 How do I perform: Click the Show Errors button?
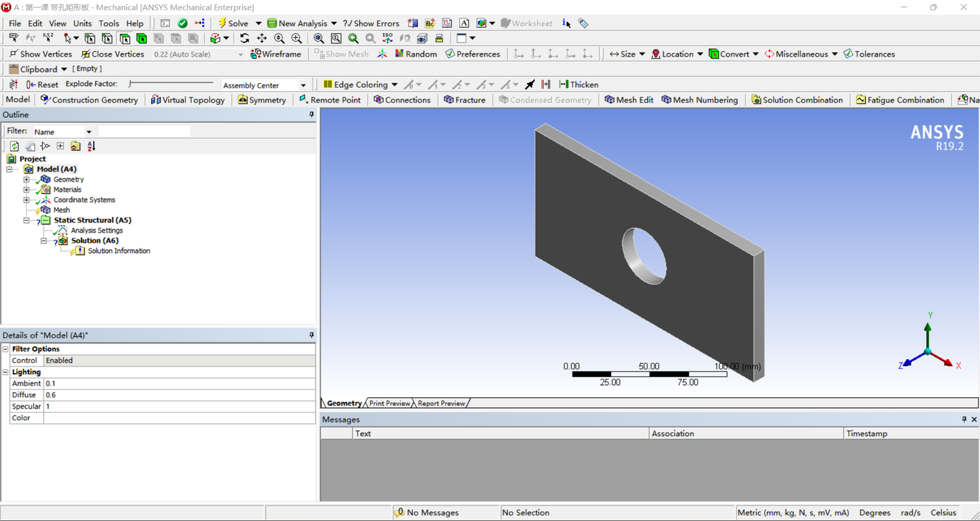[371, 22]
